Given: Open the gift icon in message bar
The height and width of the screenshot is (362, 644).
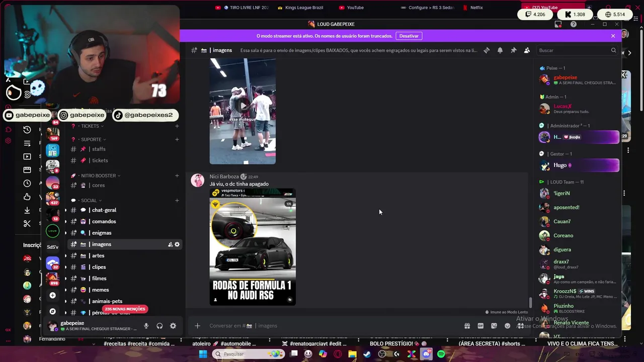Looking at the screenshot, I should click(x=467, y=326).
